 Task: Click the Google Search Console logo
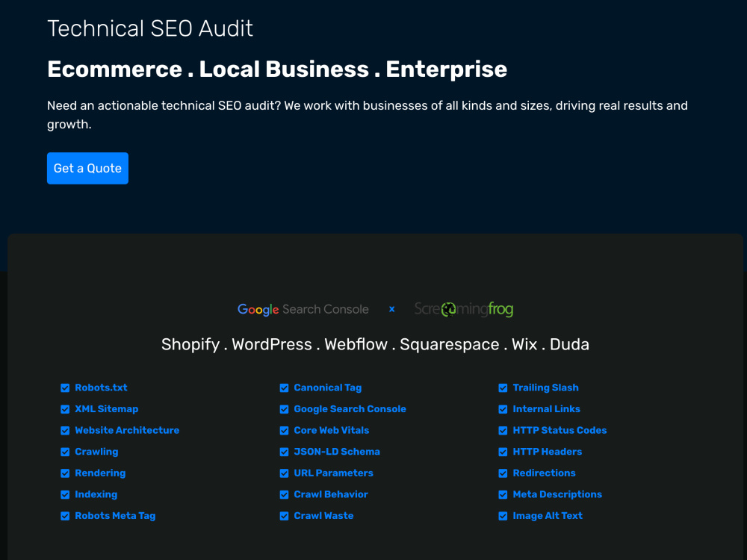tap(303, 309)
